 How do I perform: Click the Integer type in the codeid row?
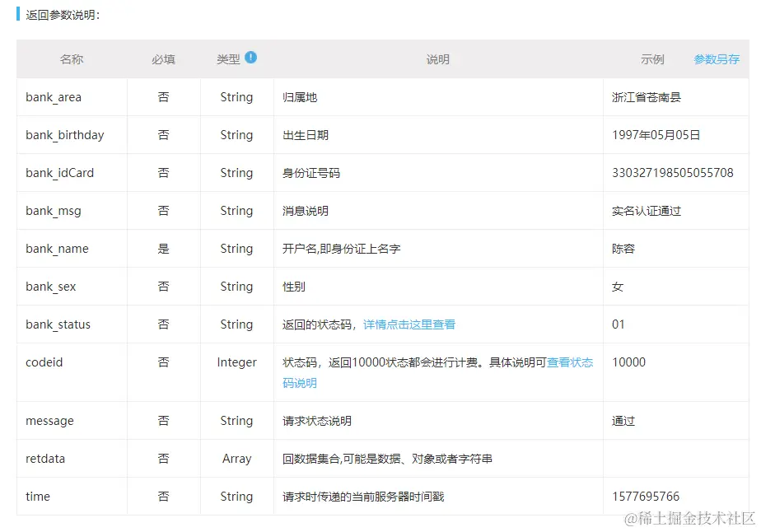pos(237,362)
